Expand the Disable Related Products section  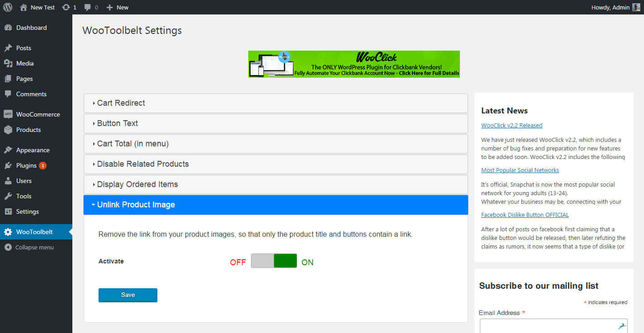point(276,164)
